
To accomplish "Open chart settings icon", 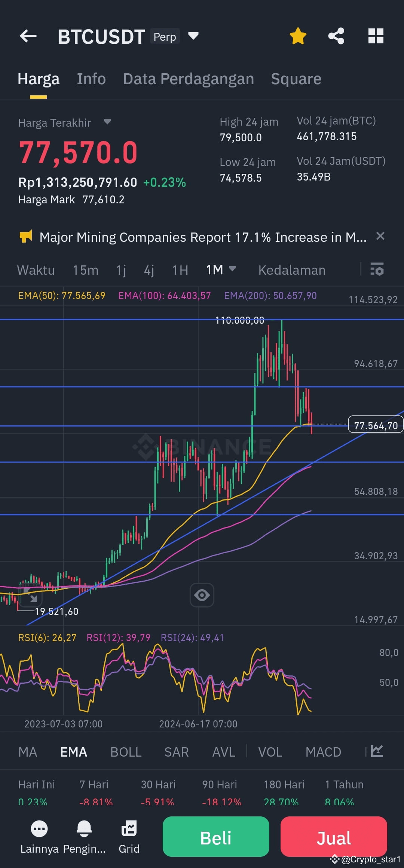I will coord(377,269).
